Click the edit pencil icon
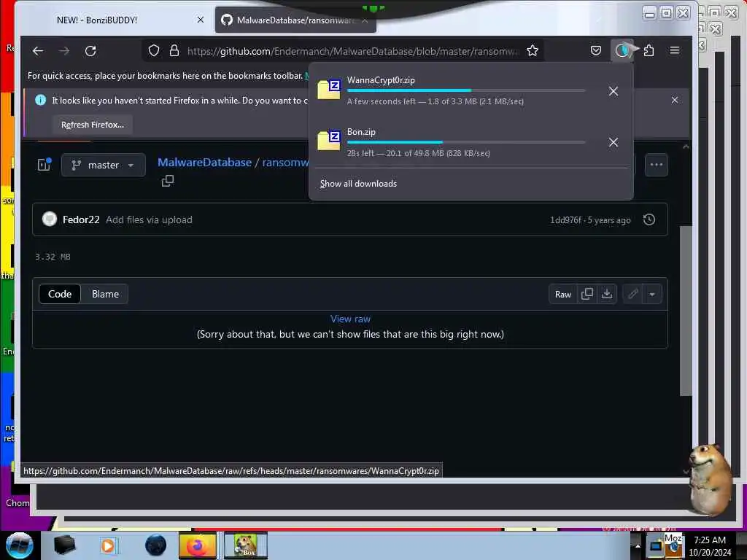The height and width of the screenshot is (560, 747). [632, 295]
